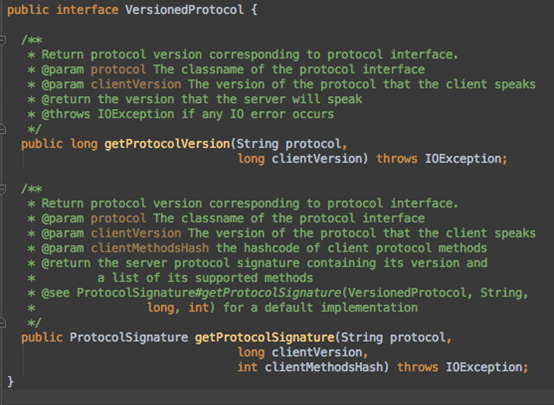This screenshot has width=554, height=405.
Task: Click IOException in the @throws comment line
Action: click(x=136, y=114)
